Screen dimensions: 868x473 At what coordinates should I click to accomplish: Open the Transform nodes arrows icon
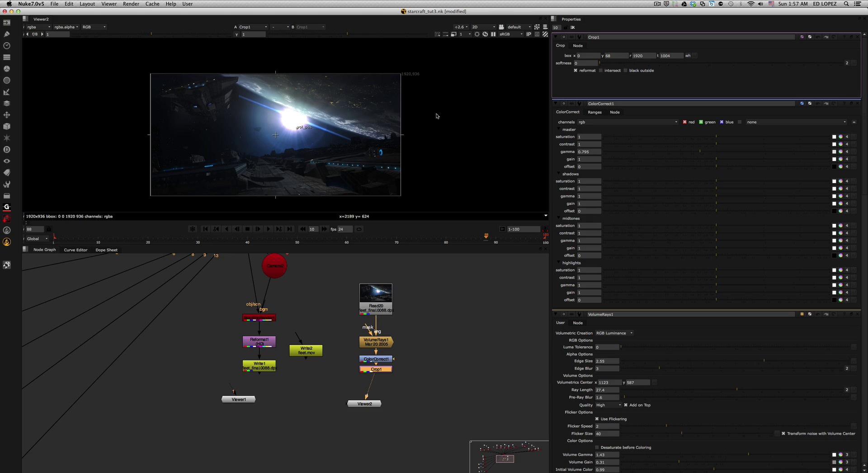(x=7, y=115)
